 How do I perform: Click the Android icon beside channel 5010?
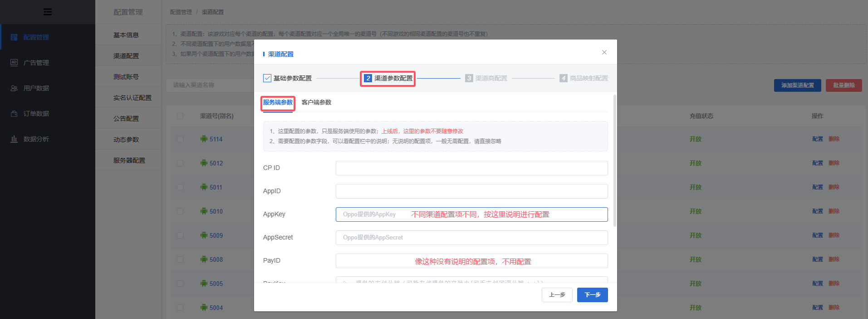(204, 211)
